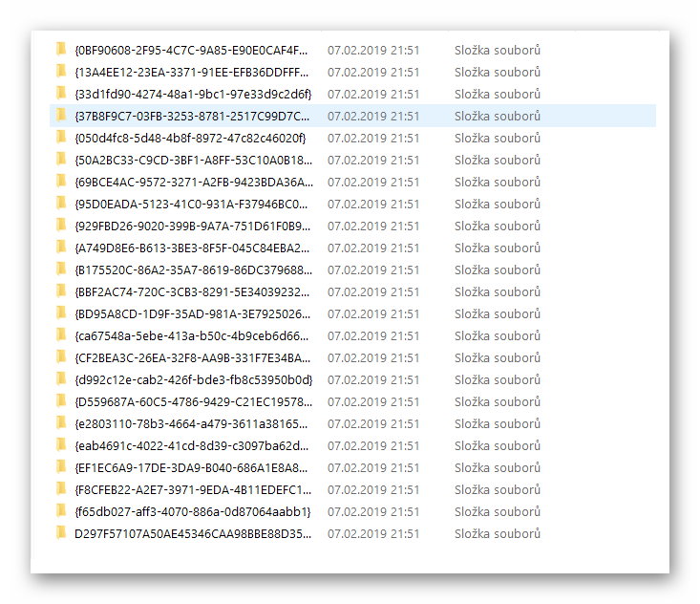This screenshot has height=604, width=700.
Task: Select folder name {F8CFEB22-A2E7-3971-9EDA-4B11EDEFC1...
Action: click(193, 490)
